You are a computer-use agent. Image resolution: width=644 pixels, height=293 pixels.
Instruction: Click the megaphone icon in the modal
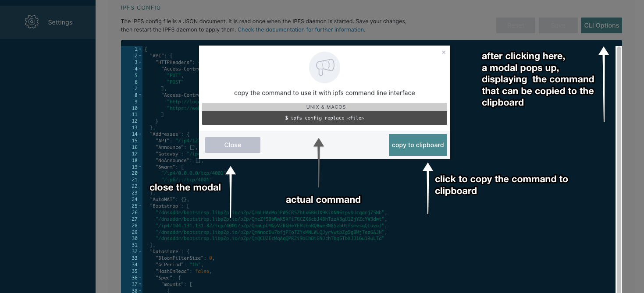click(x=324, y=67)
